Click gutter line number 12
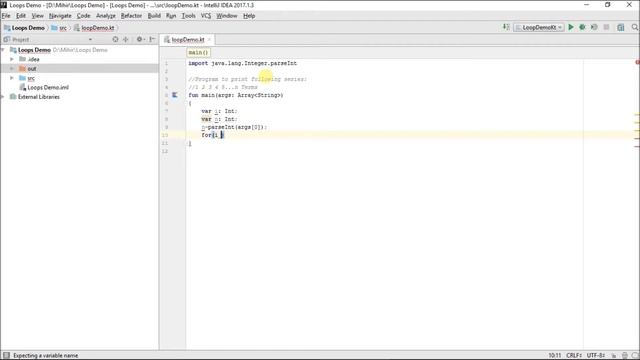The height and width of the screenshot is (360, 640). click(x=165, y=151)
